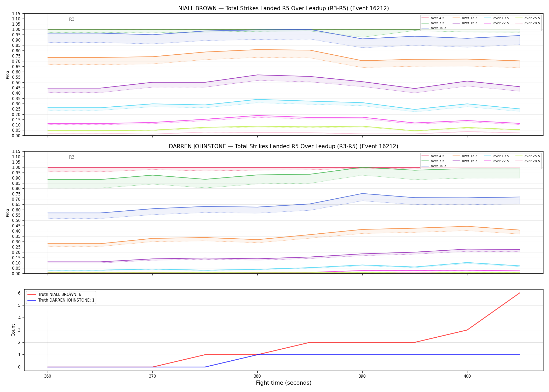Click the 0.75 tick in Darren Johnstone chart
This screenshot has width=549, height=392.
click(x=16, y=194)
